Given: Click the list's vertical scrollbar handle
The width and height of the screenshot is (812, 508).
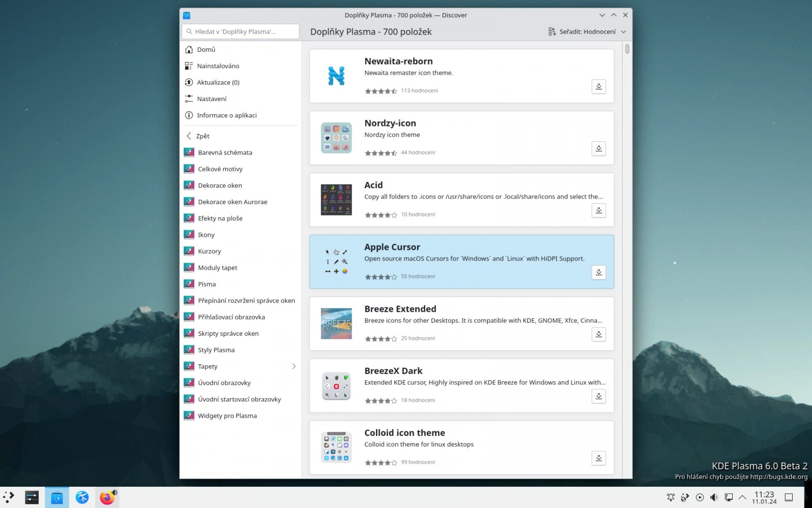Looking at the screenshot, I should [x=627, y=49].
